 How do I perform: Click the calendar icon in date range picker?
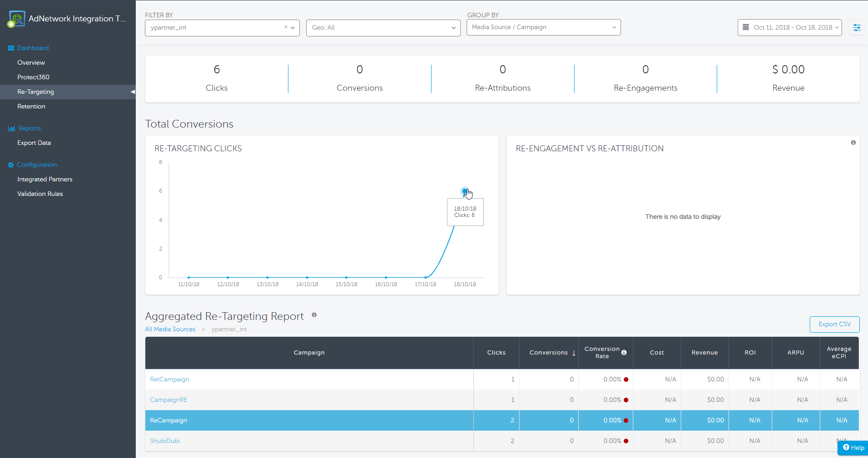coord(746,27)
